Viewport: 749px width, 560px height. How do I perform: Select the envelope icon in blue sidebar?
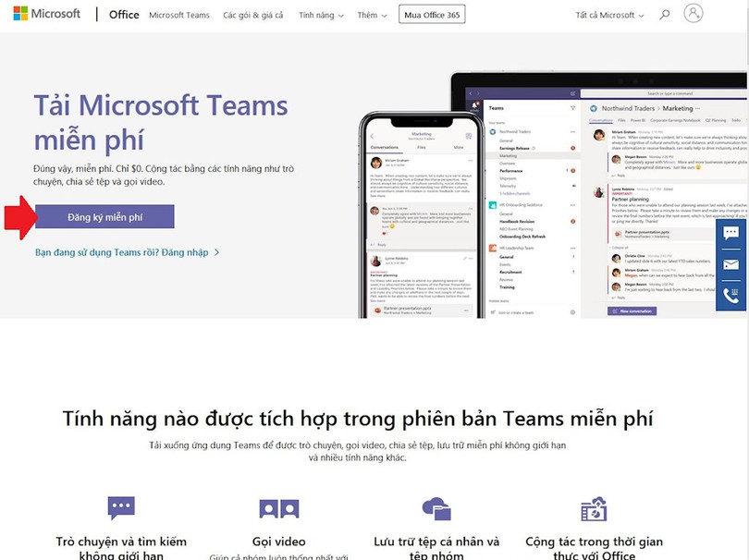731,263
